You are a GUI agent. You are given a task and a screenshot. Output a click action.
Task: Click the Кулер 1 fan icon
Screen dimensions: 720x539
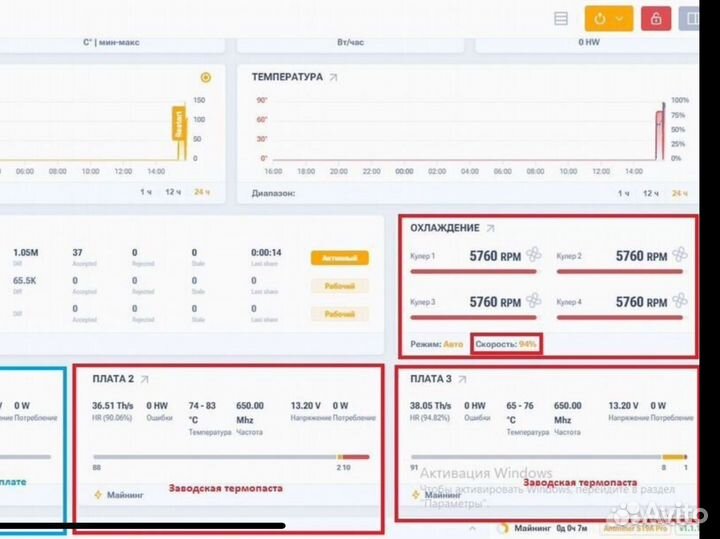tap(533, 255)
